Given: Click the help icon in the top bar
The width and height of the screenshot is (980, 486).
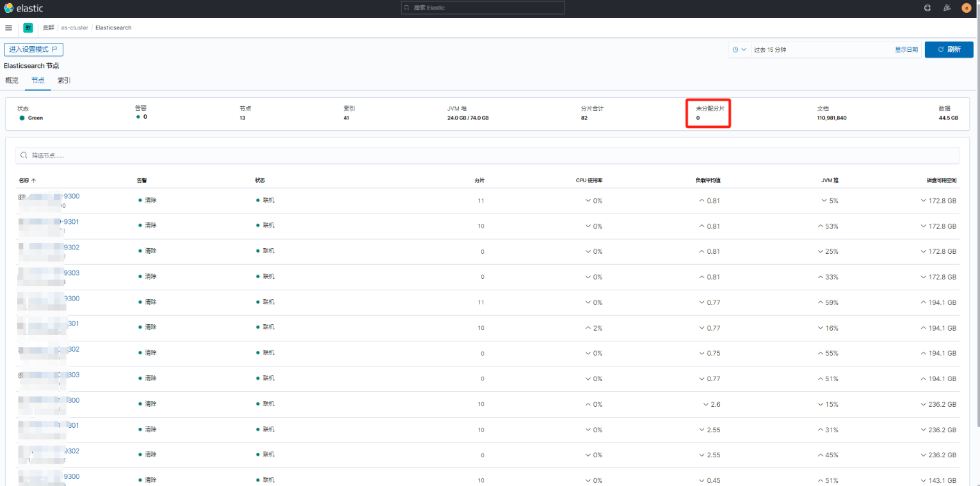Looking at the screenshot, I should click(928, 8).
